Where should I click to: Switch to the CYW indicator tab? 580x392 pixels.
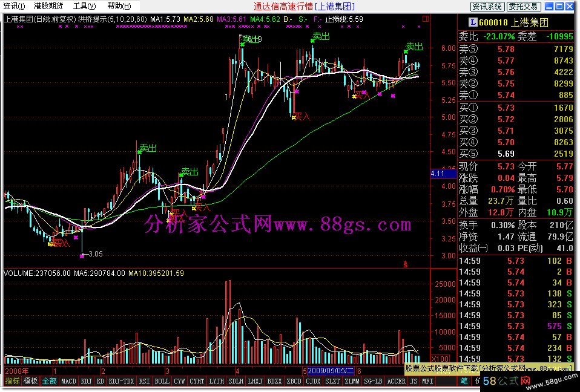[179, 381]
